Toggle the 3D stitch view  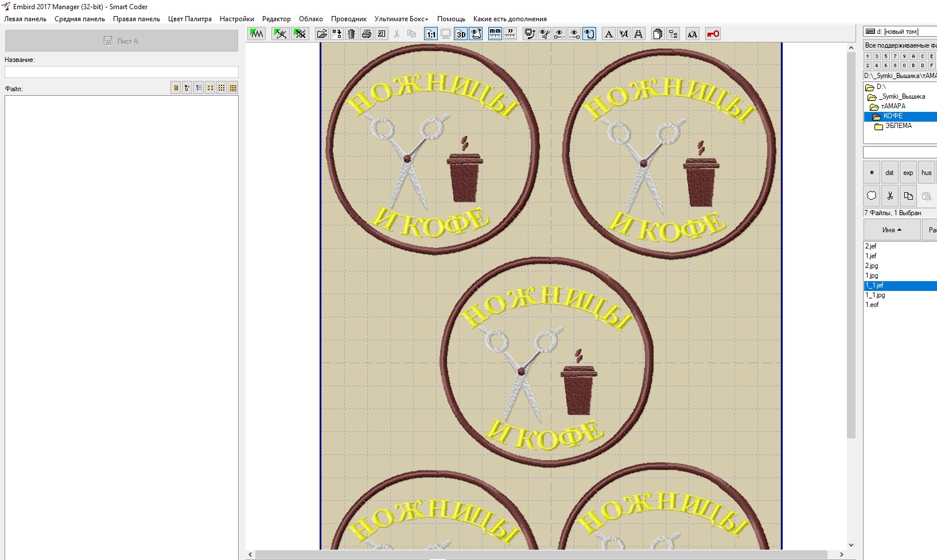(461, 34)
